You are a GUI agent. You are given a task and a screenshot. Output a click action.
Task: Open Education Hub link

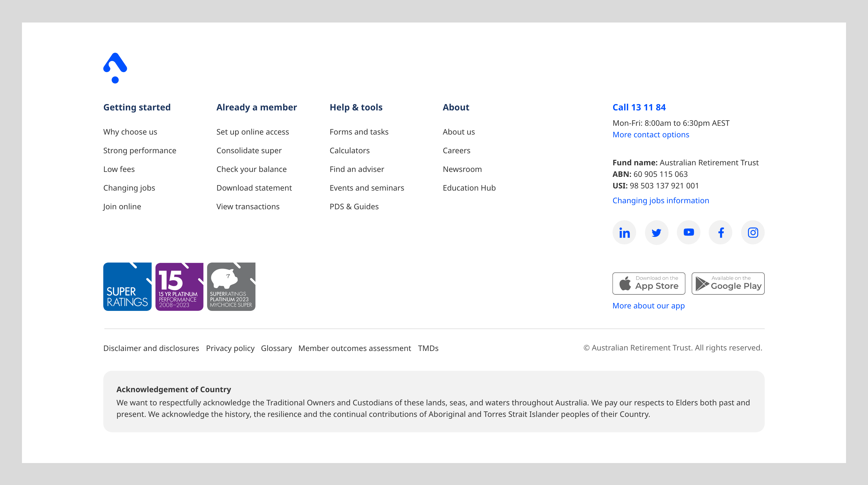[x=469, y=188]
